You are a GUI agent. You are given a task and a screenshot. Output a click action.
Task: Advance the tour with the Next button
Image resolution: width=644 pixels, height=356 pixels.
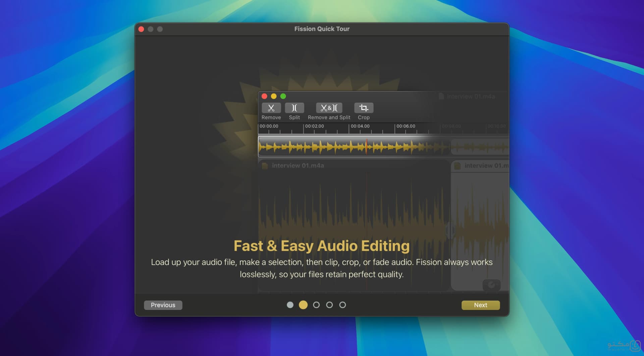click(x=481, y=305)
